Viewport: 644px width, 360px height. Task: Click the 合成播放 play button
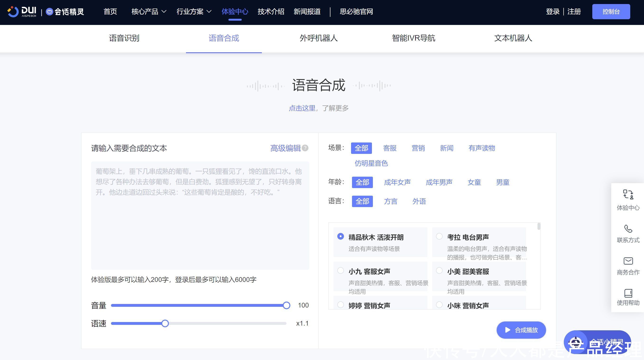[521, 330]
